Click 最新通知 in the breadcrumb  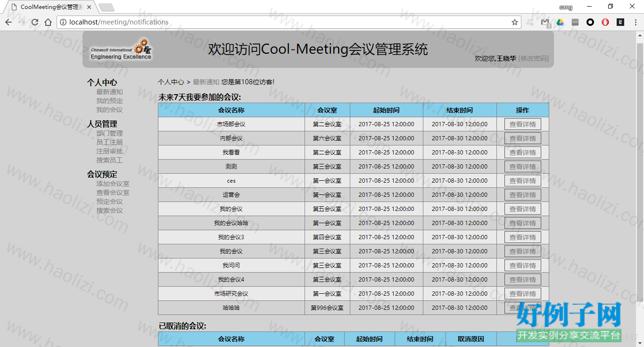click(x=206, y=82)
